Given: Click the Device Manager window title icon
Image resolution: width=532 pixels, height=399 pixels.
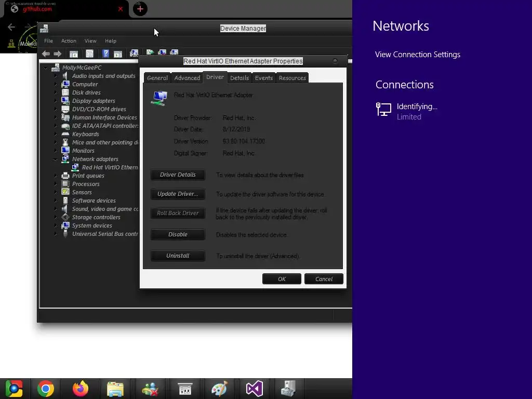Looking at the screenshot, I should tap(44, 29).
